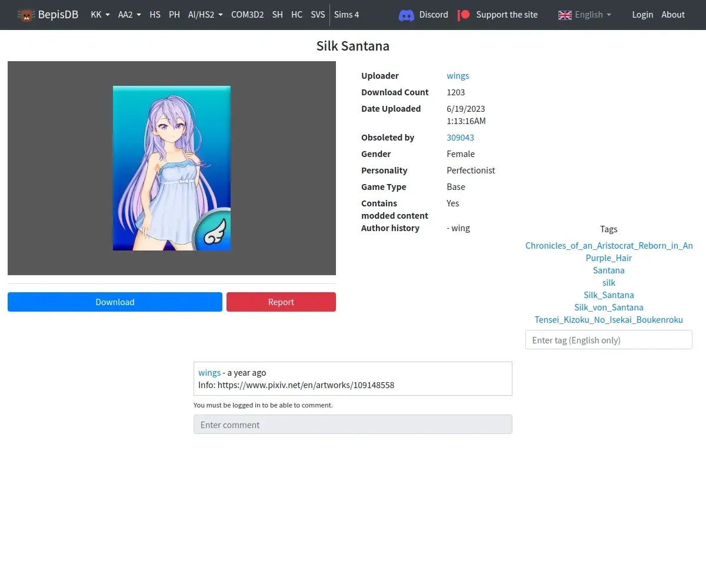Click the Author history wing entry
The width and height of the screenshot is (706, 588).
coord(458,228)
